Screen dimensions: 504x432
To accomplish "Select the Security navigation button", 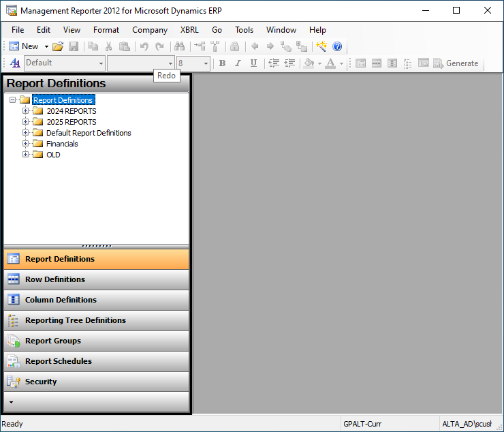I will coord(97,382).
